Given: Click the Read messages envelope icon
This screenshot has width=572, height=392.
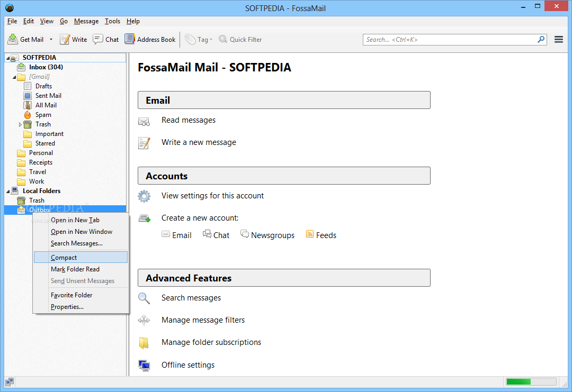Looking at the screenshot, I should click(144, 121).
